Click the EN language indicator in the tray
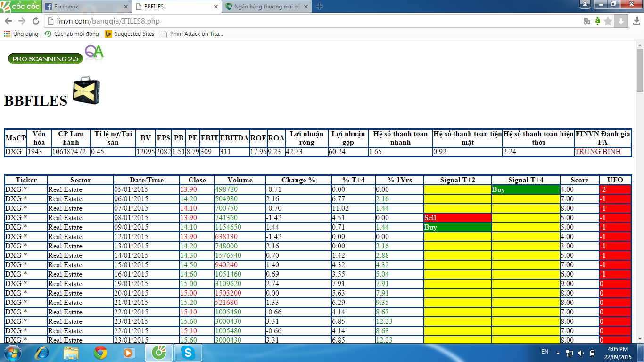The height and width of the screenshot is (362, 644). tap(545, 352)
